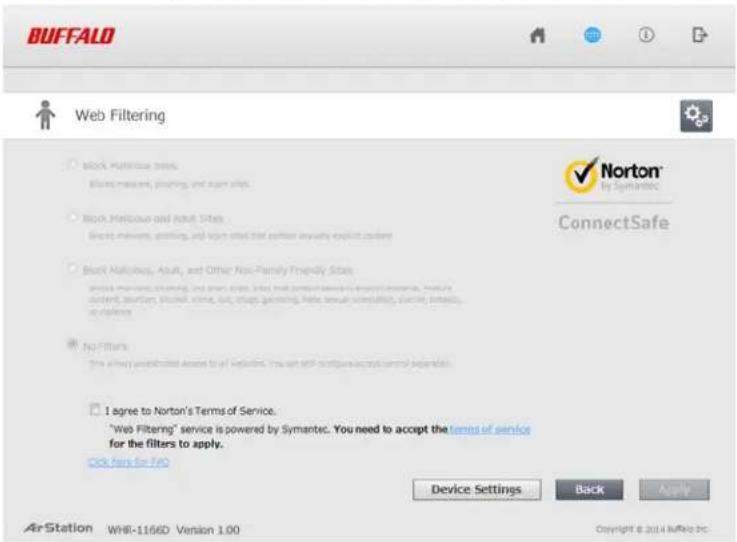Click the copyright Buffalo Inc. text
Screen dimensions: 737x542
coord(651,529)
